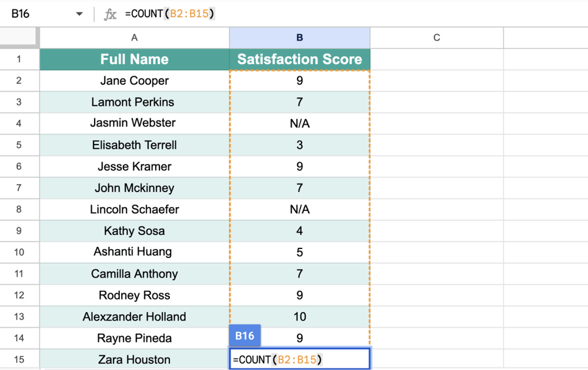
Task: Click the Full Name header cell
Action: tap(134, 59)
